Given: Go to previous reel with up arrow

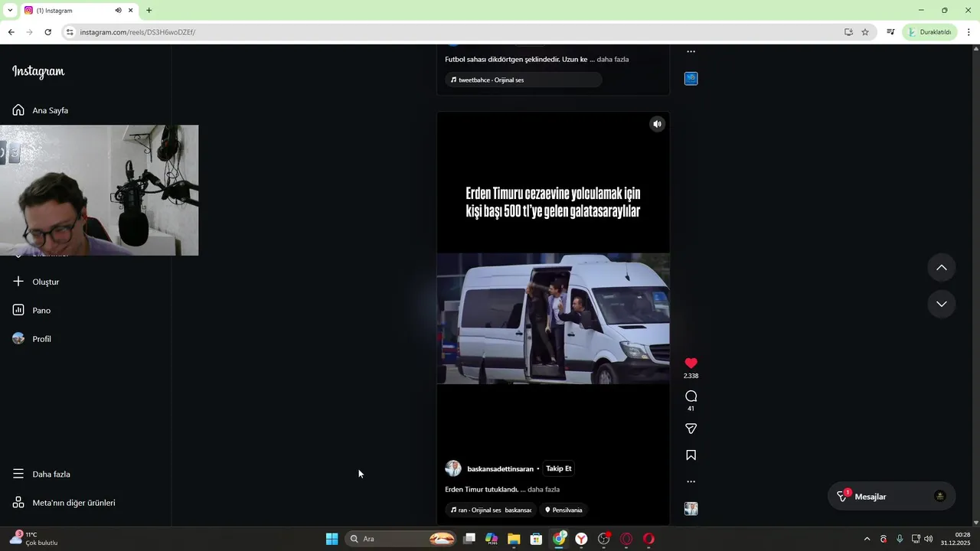Looking at the screenshot, I should pos(942,267).
